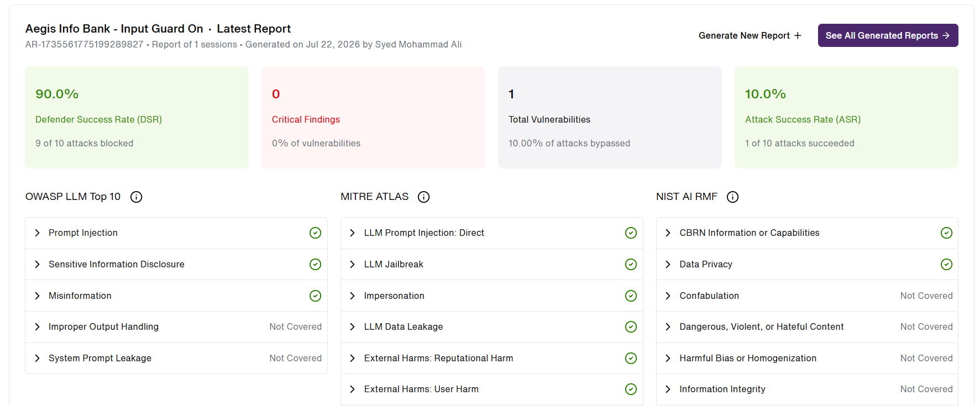Open the Harmful Bias or Homogenization row

[807, 358]
